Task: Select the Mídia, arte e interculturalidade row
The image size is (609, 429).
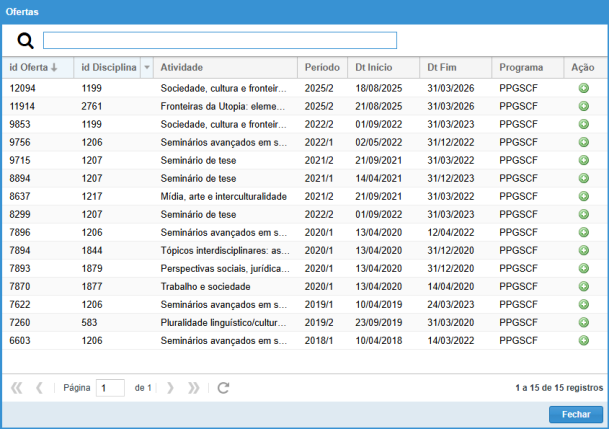Action: (224, 196)
